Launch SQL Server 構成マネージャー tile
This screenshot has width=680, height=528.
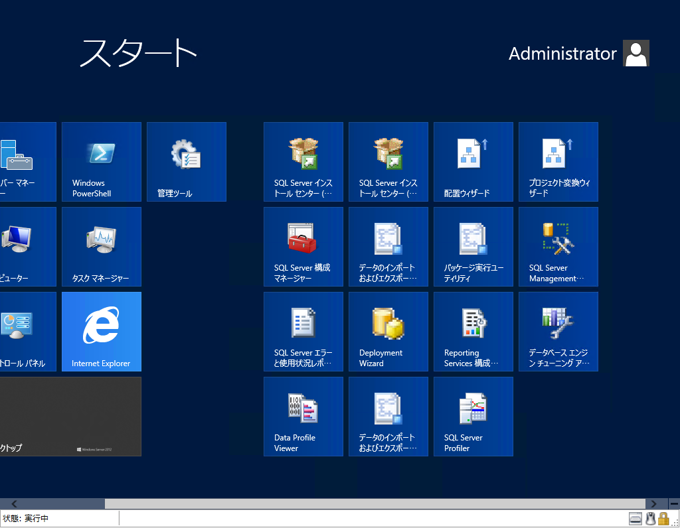point(303,247)
